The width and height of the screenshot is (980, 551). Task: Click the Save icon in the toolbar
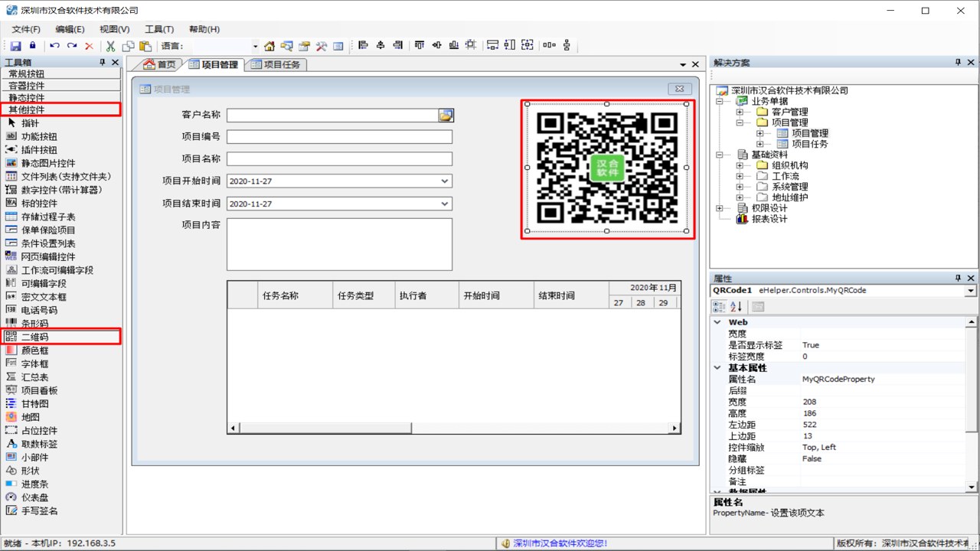point(15,46)
